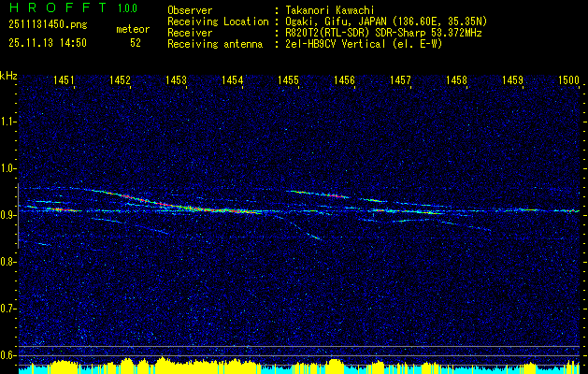Click the meteor label

click(x=133, y=29)
